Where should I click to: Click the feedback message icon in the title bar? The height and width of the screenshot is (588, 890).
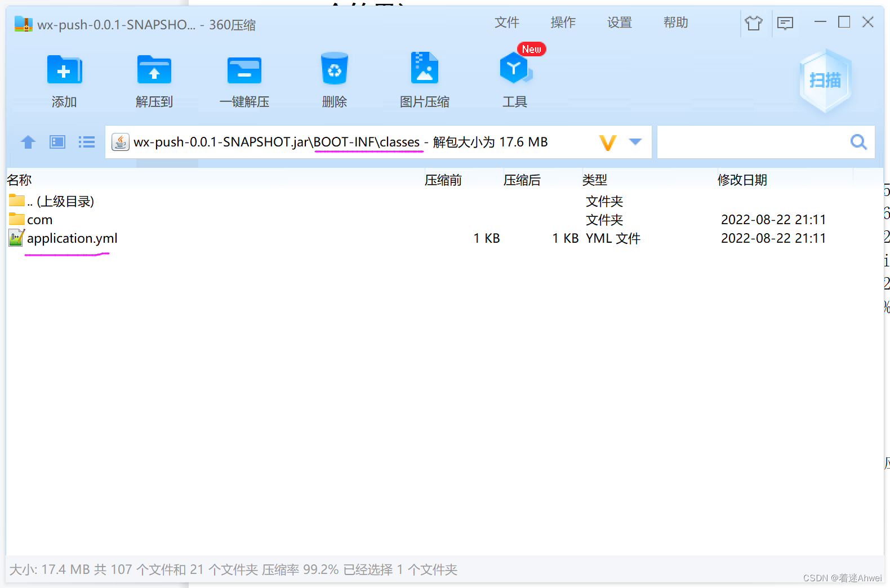[785, 23]
